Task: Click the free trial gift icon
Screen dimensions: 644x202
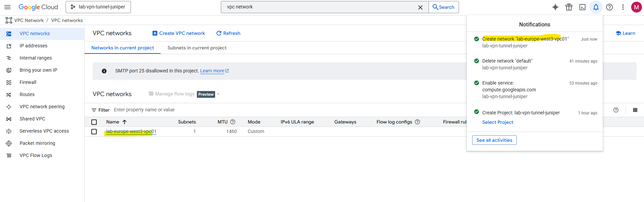Action: click(569, 7)
